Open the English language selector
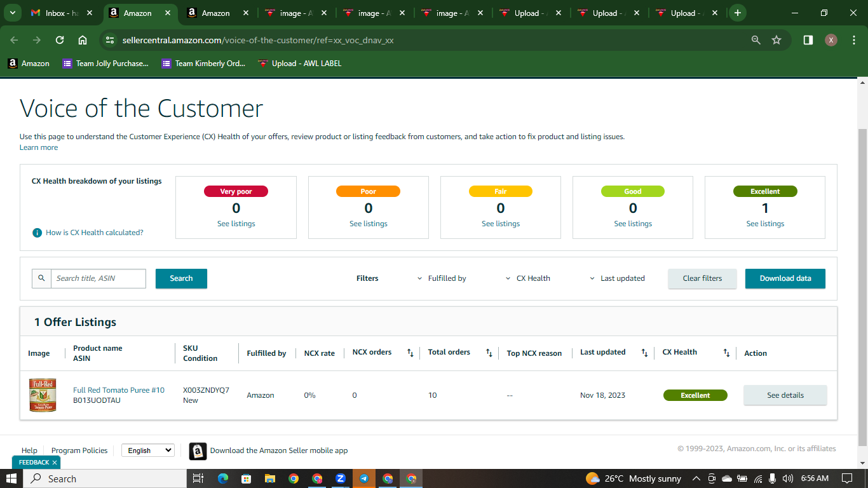868x488 pixels. 147,451
